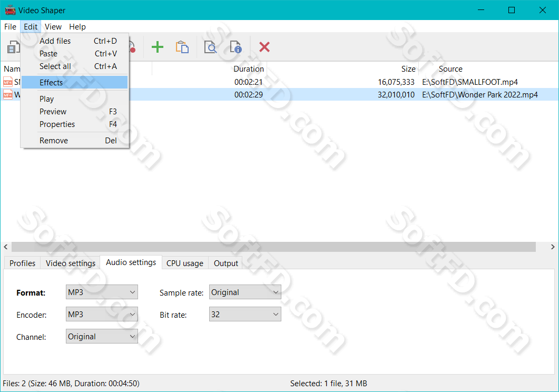Click the preview magnifier toolbar icon

tap(210, 47)
